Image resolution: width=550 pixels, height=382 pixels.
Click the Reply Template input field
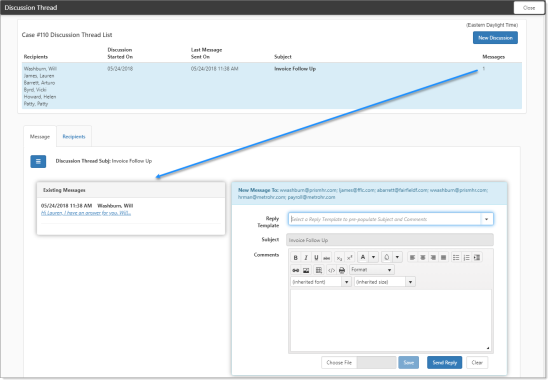click(384, 219)
